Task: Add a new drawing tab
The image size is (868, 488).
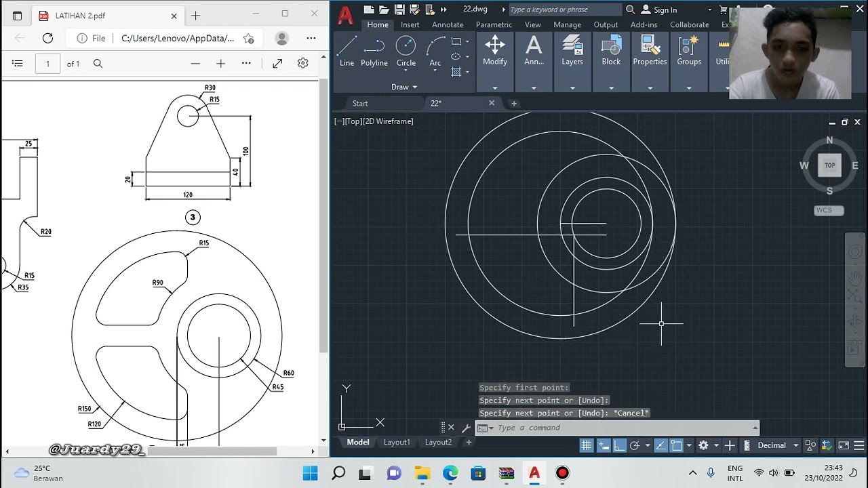Action: [514, 103]
